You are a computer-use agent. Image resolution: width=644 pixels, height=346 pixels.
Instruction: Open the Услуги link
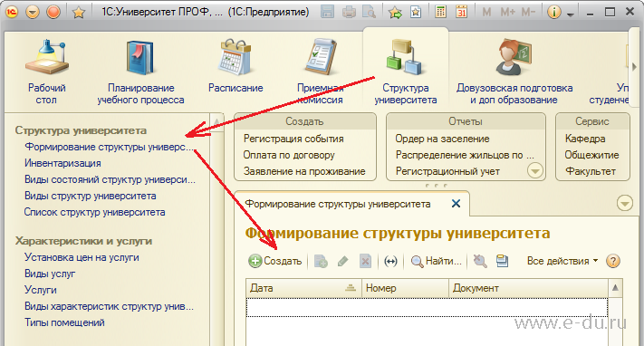[40, 290]
